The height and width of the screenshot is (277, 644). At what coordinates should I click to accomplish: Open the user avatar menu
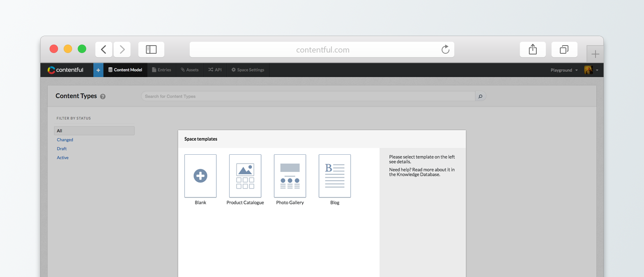tap(591, 70)
